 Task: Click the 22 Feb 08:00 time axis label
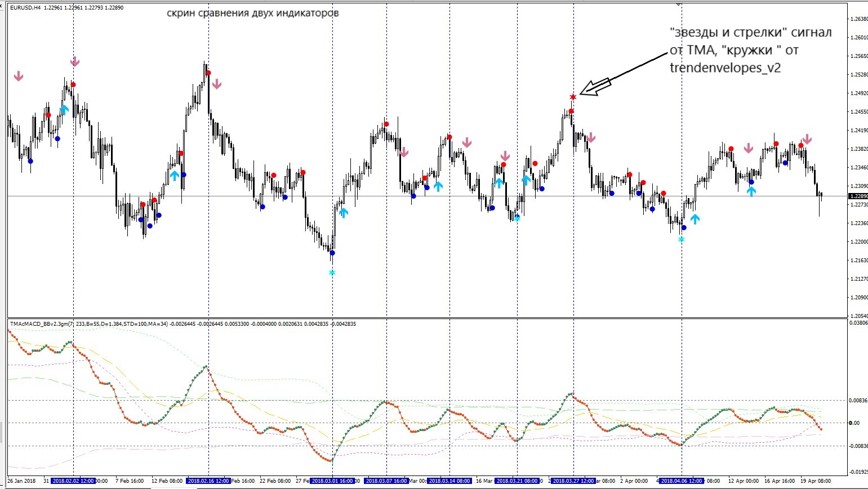point(275,481)
